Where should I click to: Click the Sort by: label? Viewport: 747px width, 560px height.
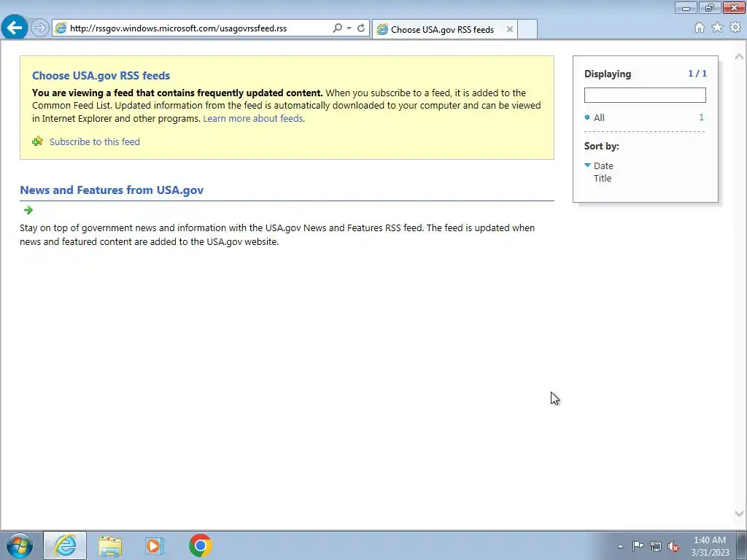click(602, 146)
